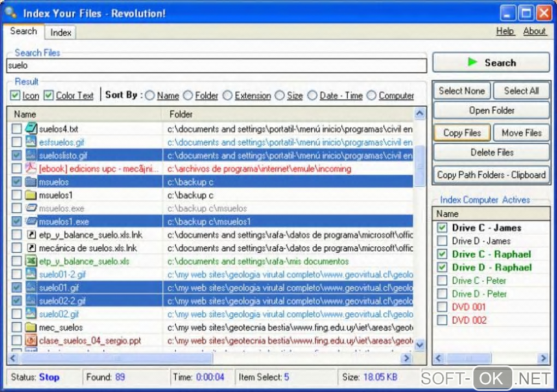Click the Name column header in results
The height and width of the screenshot is (392, 557).
pyautogui.click(x=85, y=114)
